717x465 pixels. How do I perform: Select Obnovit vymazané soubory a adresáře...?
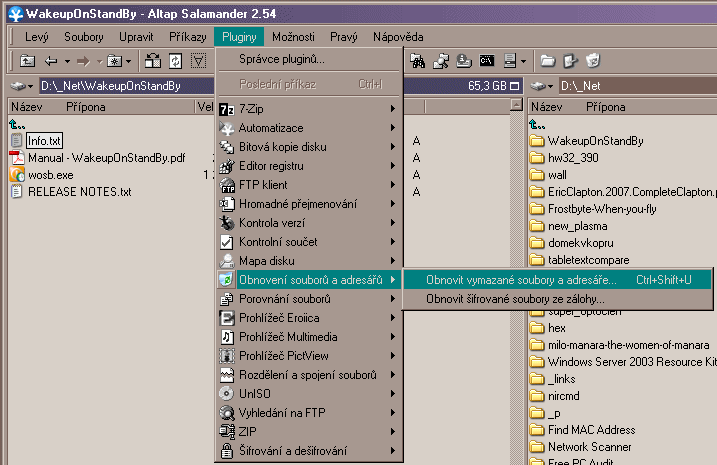coord(557,280)
